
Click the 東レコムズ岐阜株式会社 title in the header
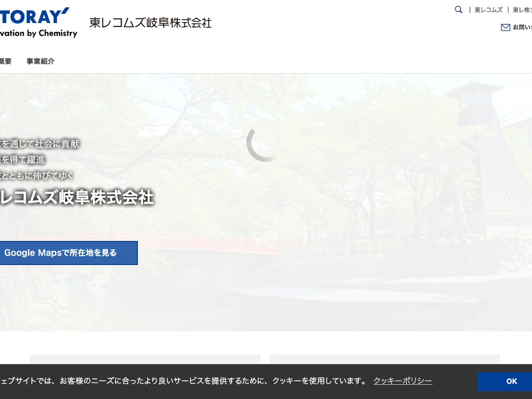[150, 23]
